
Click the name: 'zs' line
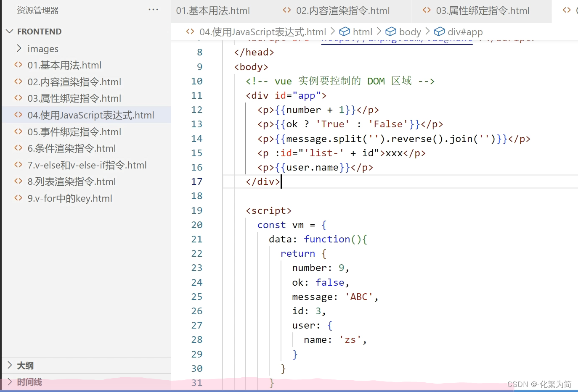pos(335,339)
